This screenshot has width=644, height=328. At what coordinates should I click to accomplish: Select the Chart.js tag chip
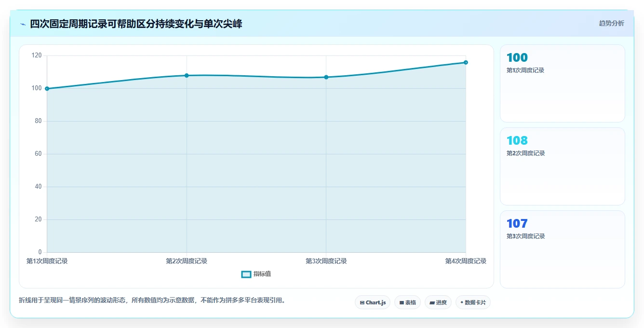click(x=373, y=302)
